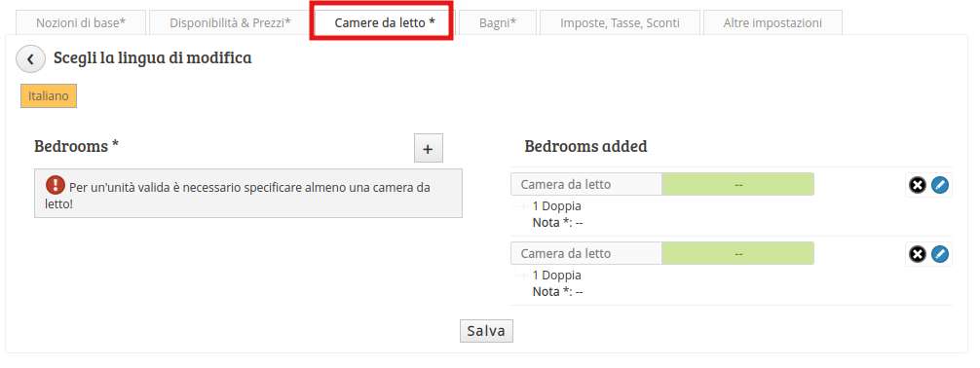Image resolution: width=980 pixels, height=368 pixels.
Task: Open the Bagni tab
Action: (498, 23)
